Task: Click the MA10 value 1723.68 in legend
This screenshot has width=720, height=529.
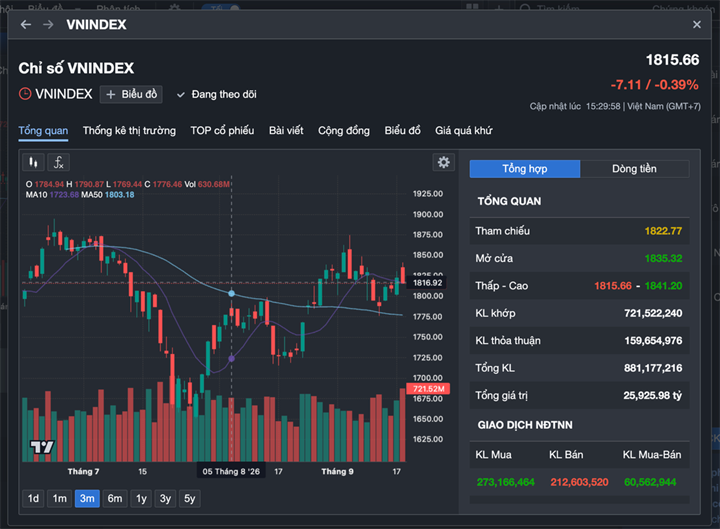Action: [64, 195]
